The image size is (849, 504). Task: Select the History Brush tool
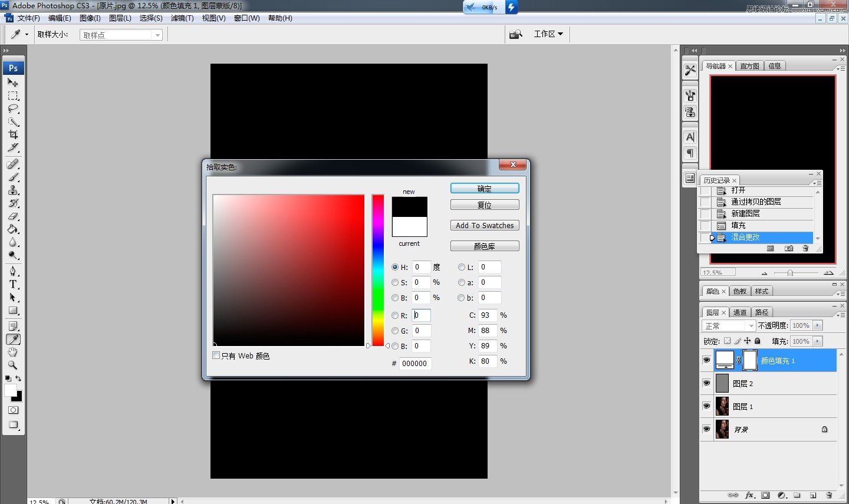coord(13,203)
